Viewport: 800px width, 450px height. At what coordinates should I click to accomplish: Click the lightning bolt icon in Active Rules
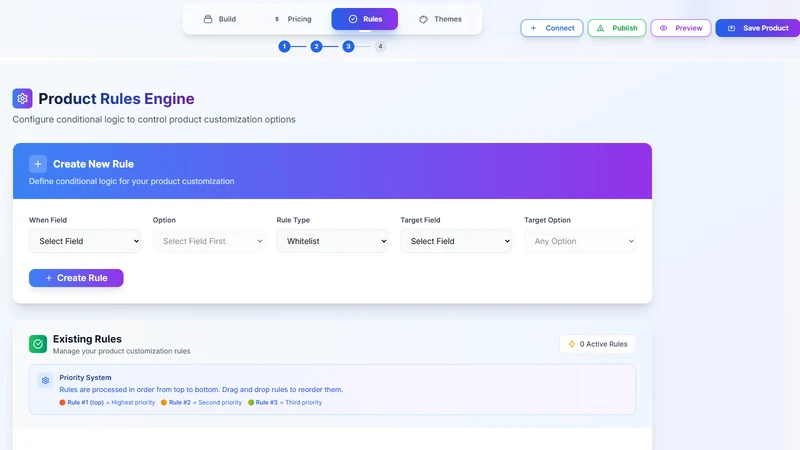(x=572, y=344)
